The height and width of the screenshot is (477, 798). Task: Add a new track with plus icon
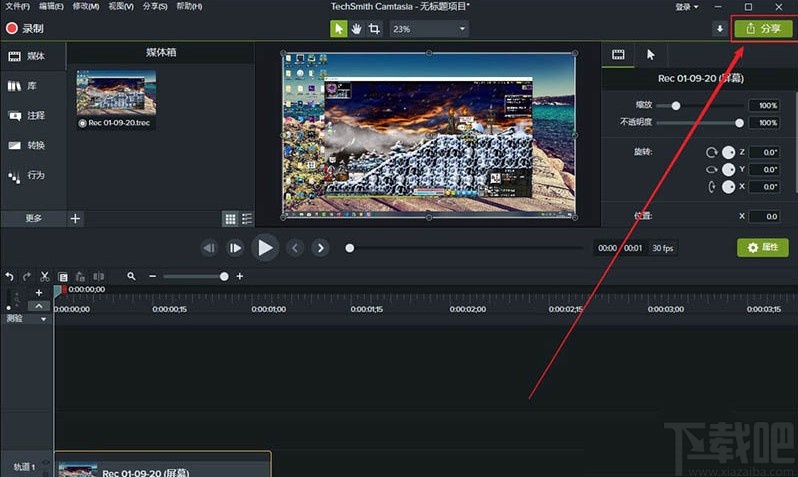(39, 293)
